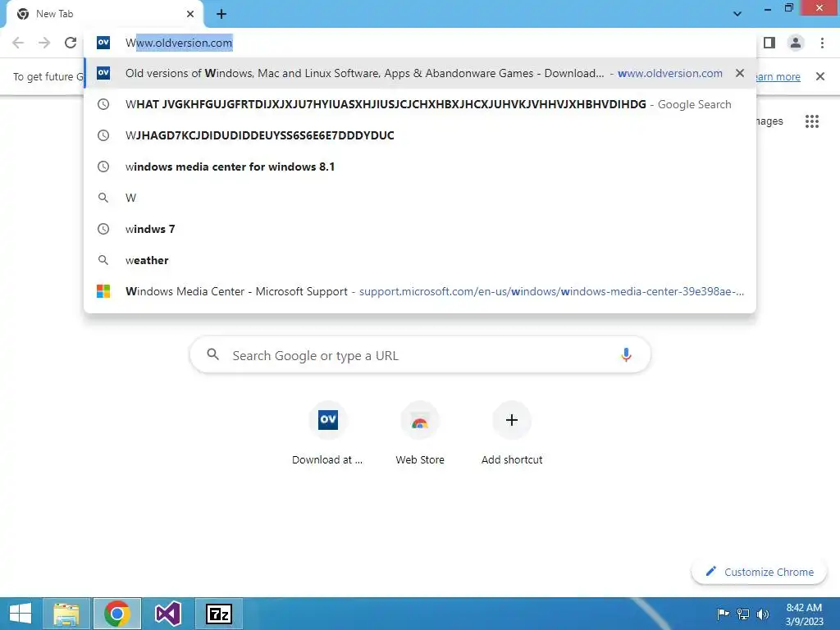The height and width of the screenshot is (630, 840).
Task: Click the Microsoft logo icon in suggestions
Action: tap(103, 291)
